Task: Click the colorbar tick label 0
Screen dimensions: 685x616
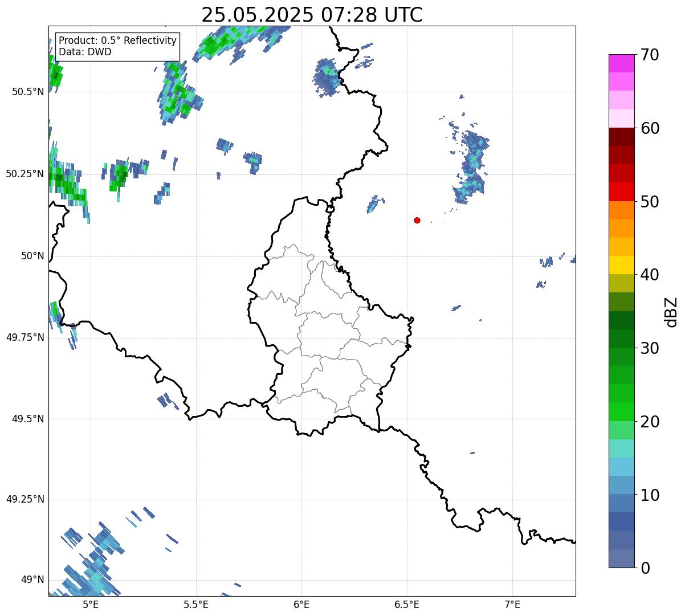Action: coord(646,568)
